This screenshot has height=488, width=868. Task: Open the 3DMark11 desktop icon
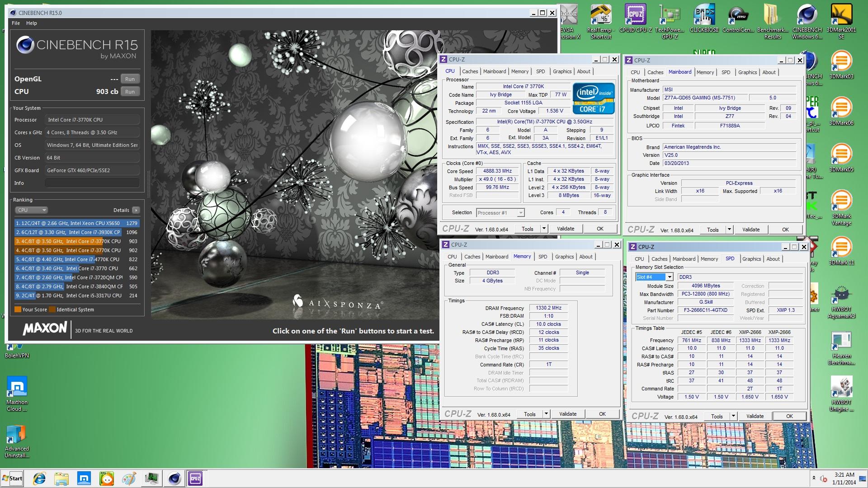pyautogui.click(x=841, y=251)
